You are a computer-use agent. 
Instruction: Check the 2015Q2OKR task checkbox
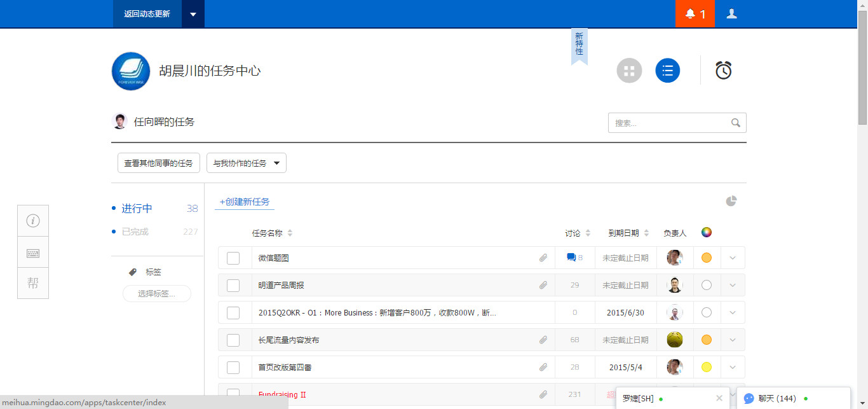233,313
